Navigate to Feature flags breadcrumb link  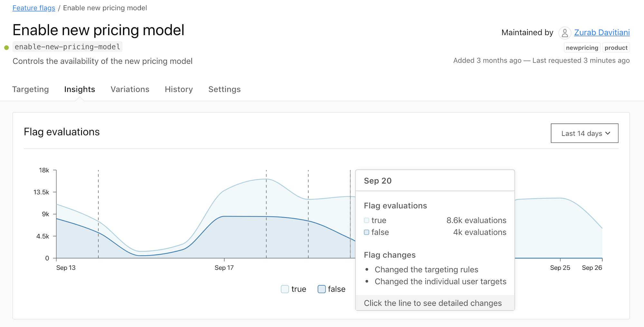tap(34, 8)
